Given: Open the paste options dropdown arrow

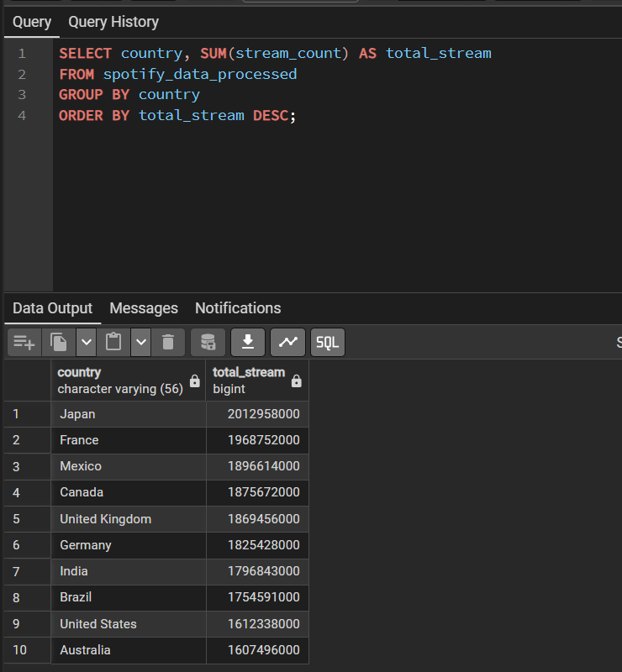Looking at the screenshot, I should click(141, 342).
